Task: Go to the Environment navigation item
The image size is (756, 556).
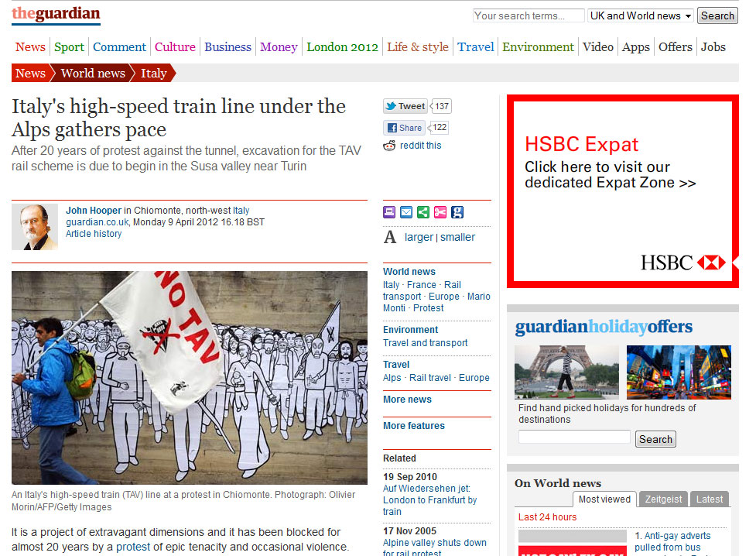Action: pyautogui.click(x=538, y=47)
